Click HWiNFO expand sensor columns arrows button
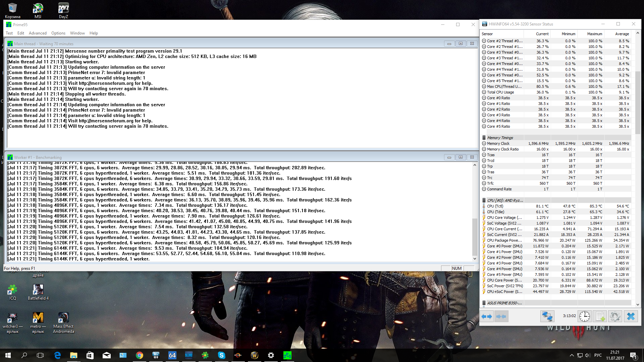 pyautogui.click(x=487, y=316)
